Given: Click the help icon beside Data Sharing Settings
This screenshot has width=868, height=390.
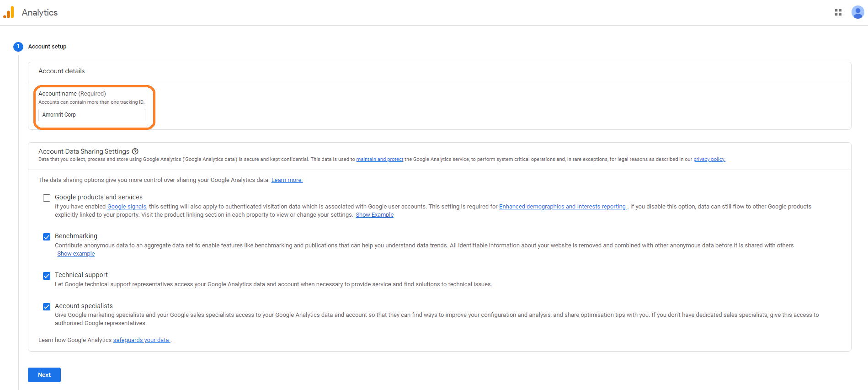Looking at the screenshot, I should (135, 151).
